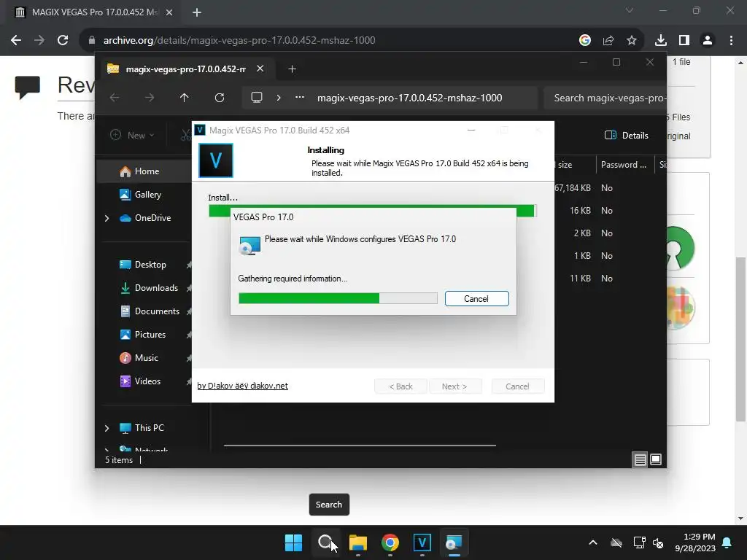The image size is (747, 560).
Task: Open taskbar Search
Action: coord(326,542)
